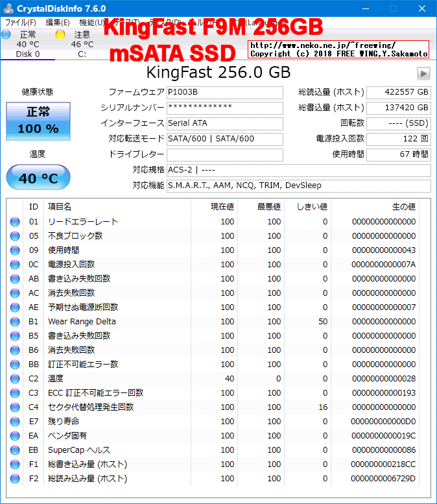Select the 訂正不可能エラー数 attribute name
437x504 pixels.
pyautogui.click(x=83, y=364)
